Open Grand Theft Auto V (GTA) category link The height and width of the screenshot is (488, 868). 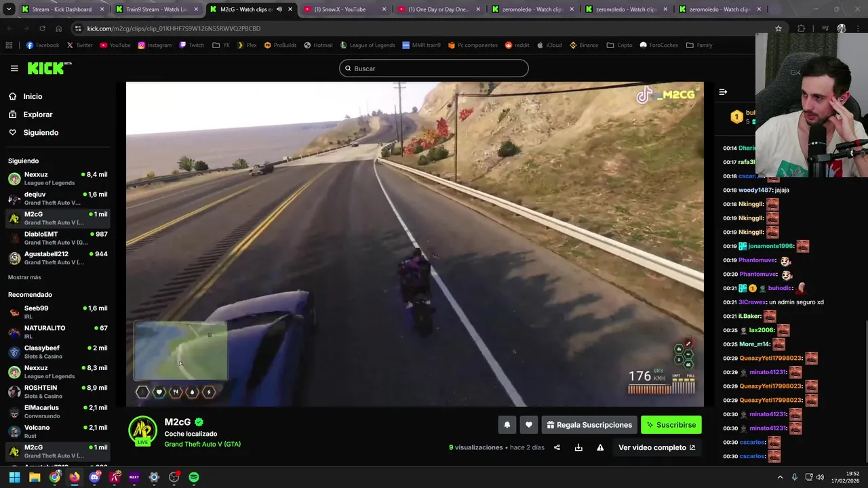tap(202, 444)
